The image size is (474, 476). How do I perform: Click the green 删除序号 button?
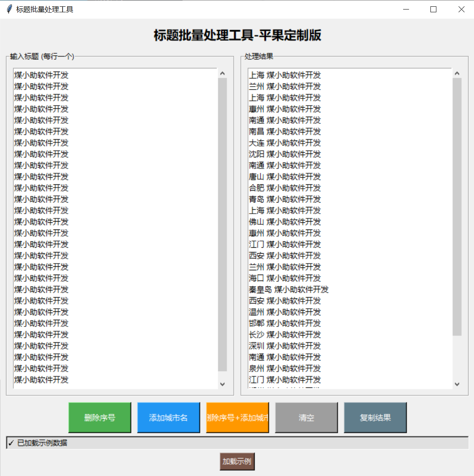99,417
